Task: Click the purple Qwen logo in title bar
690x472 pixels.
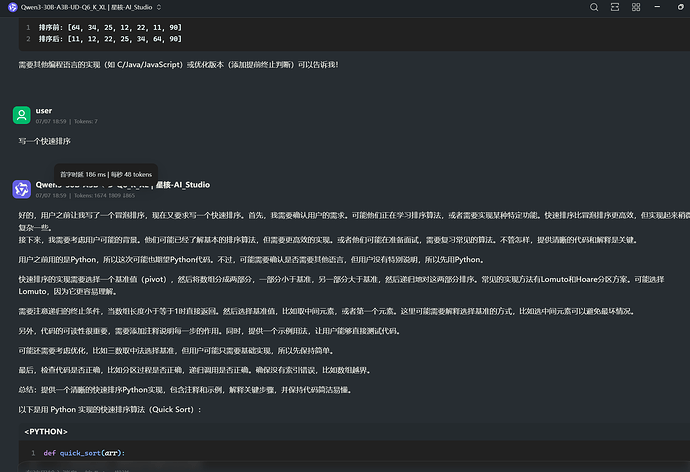Action: (12, 7)
